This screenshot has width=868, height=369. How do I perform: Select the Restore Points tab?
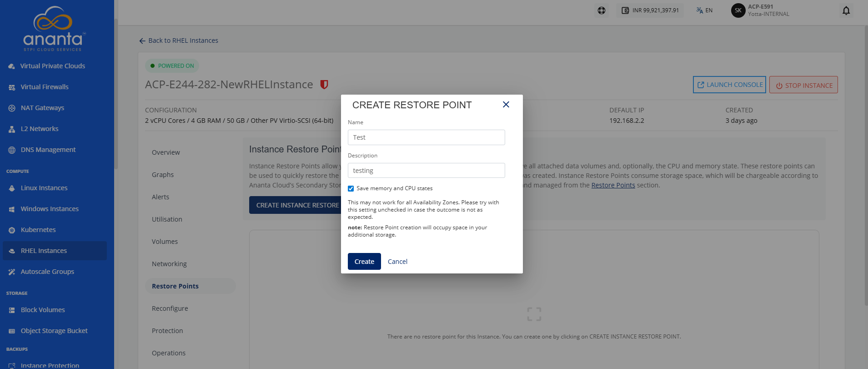[x=190, y=286]
